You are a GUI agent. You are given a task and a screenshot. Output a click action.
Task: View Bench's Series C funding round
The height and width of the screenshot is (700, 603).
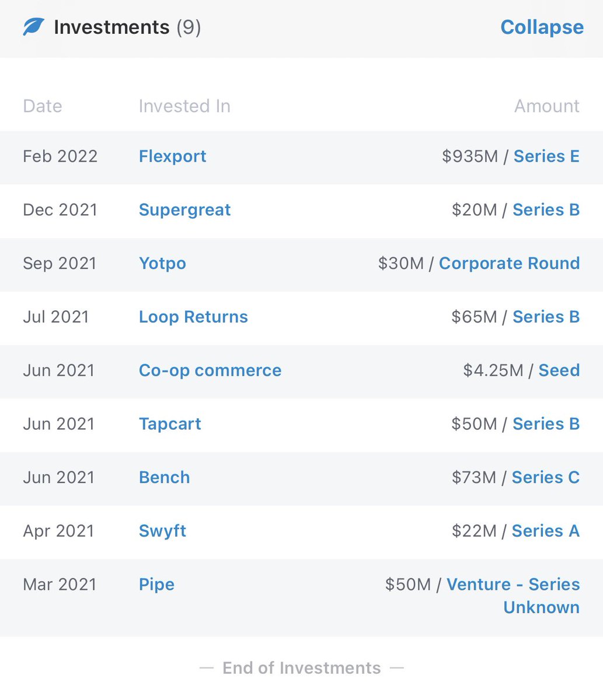545,477
